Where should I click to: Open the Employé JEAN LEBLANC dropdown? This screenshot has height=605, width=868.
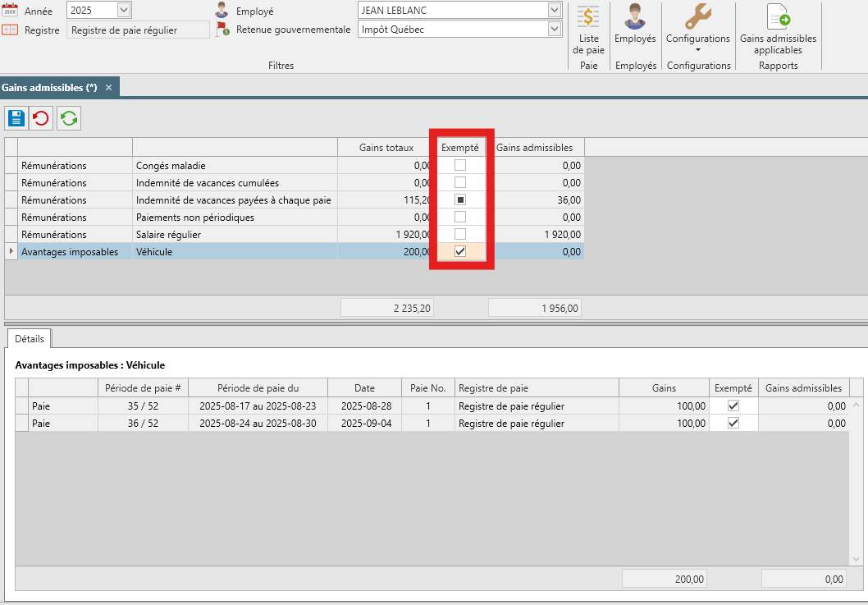point(554,10)
